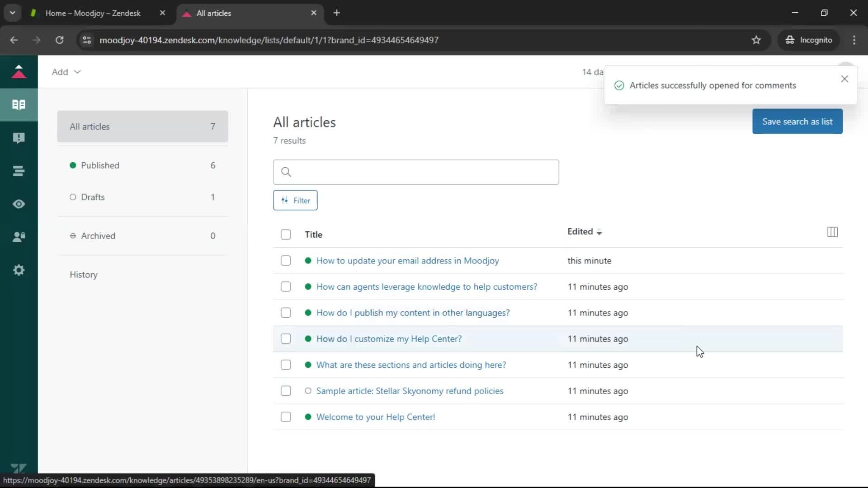
Task: Expand the Add dropdown menu
Action: pyautogui.click(x=66, y=72)
